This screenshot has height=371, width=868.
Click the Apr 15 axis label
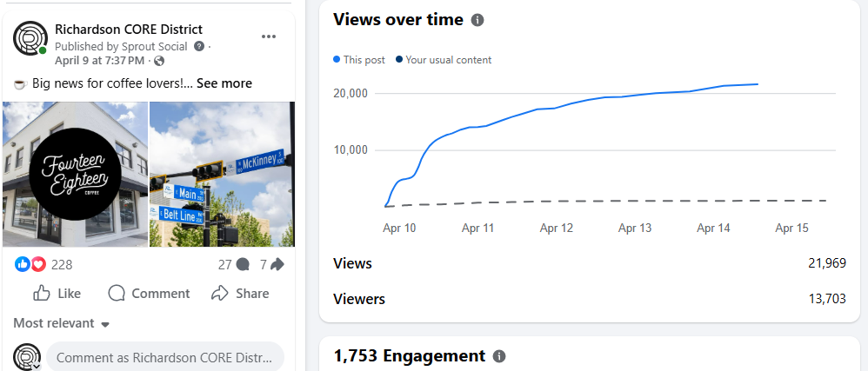coord(792,229)
